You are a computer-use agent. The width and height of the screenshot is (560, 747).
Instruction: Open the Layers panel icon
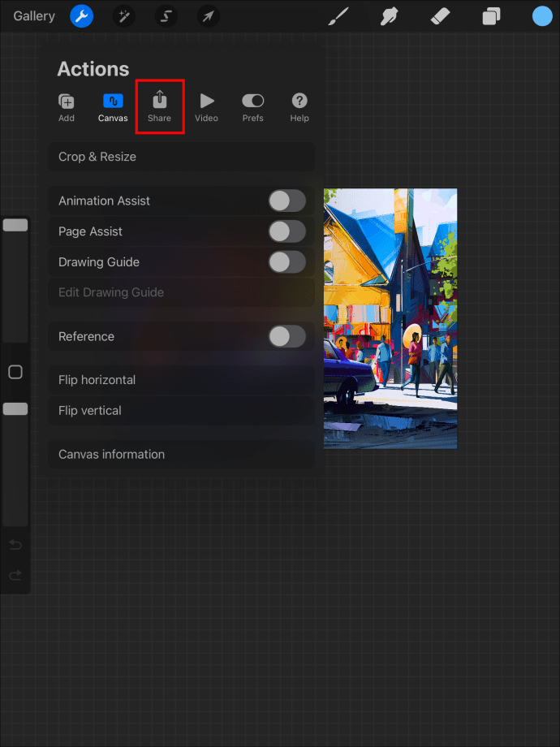491,17
